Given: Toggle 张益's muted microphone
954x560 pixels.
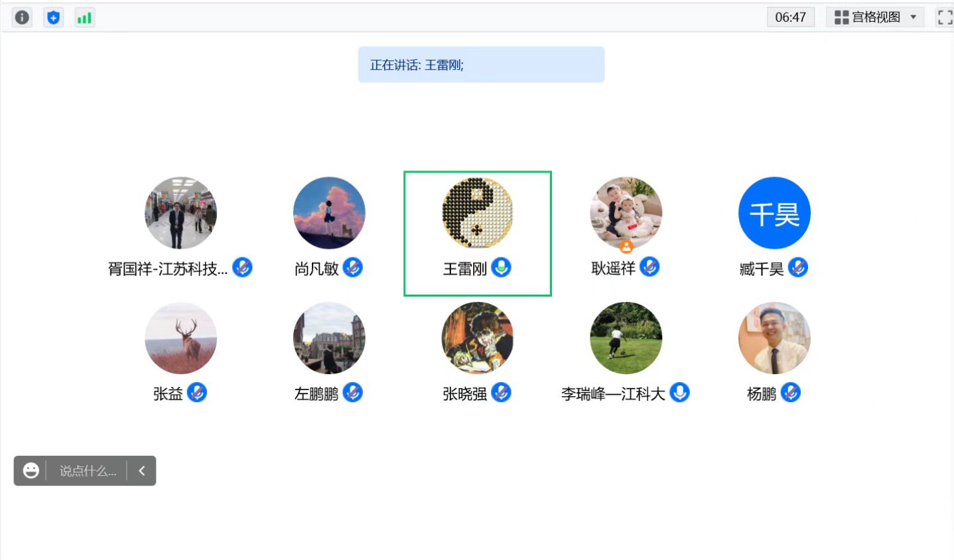Looking at the screenshot, I should (x=197, y=393).
